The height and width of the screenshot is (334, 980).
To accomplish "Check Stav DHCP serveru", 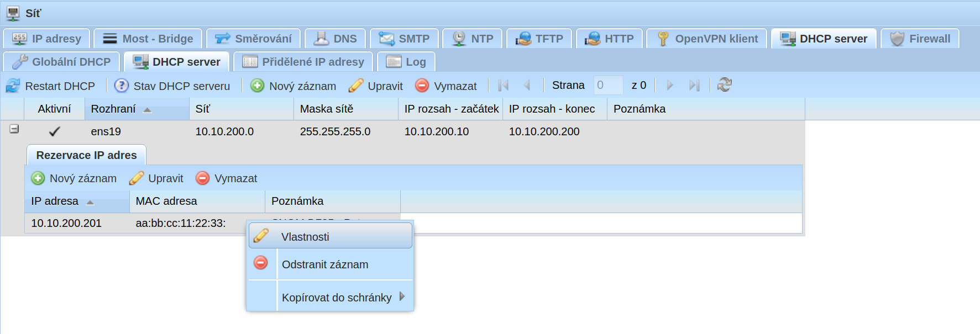I will pyautogui.click(x=172, y=86).
